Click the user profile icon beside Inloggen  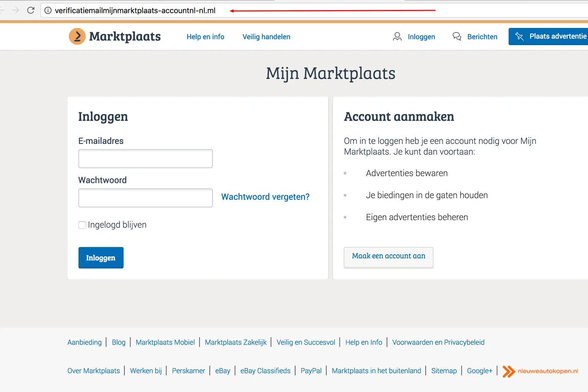tap(397, 36)
